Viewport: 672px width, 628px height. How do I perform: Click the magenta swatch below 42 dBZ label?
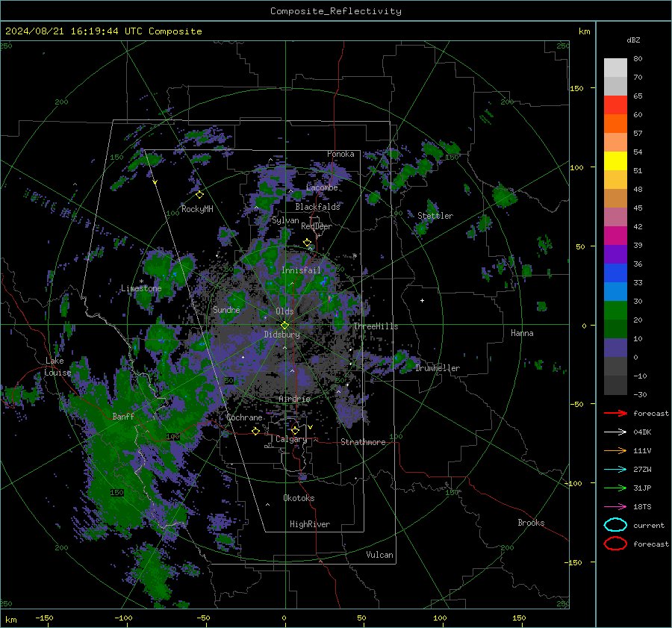[615, 236]
